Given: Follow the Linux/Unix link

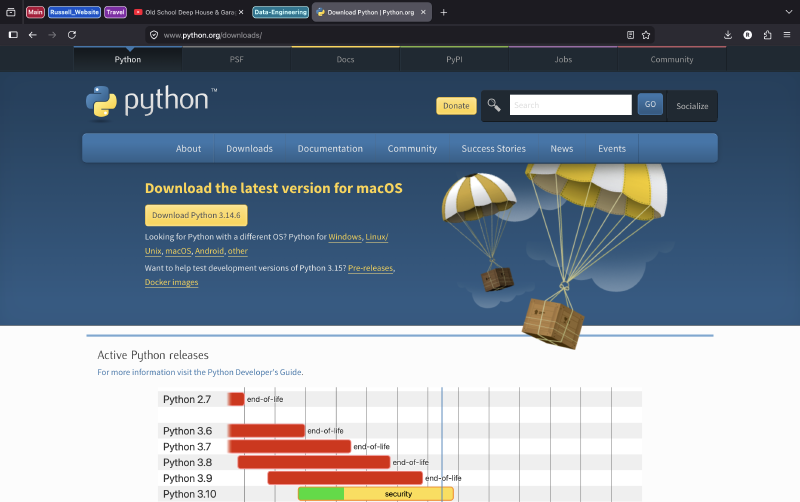Looking at the screenshot, I should click(x=377, y=237).
